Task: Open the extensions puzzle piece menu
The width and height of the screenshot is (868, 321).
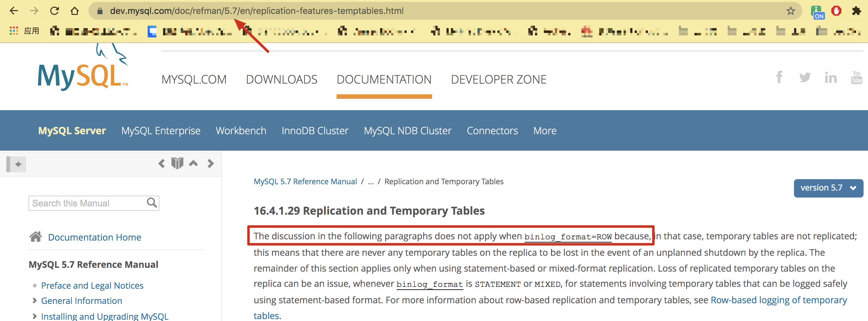Action: point(856,11)
